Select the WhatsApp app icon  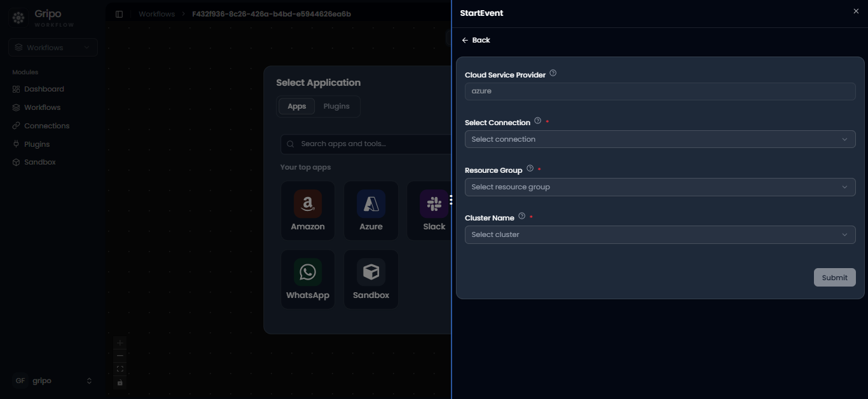308,273
